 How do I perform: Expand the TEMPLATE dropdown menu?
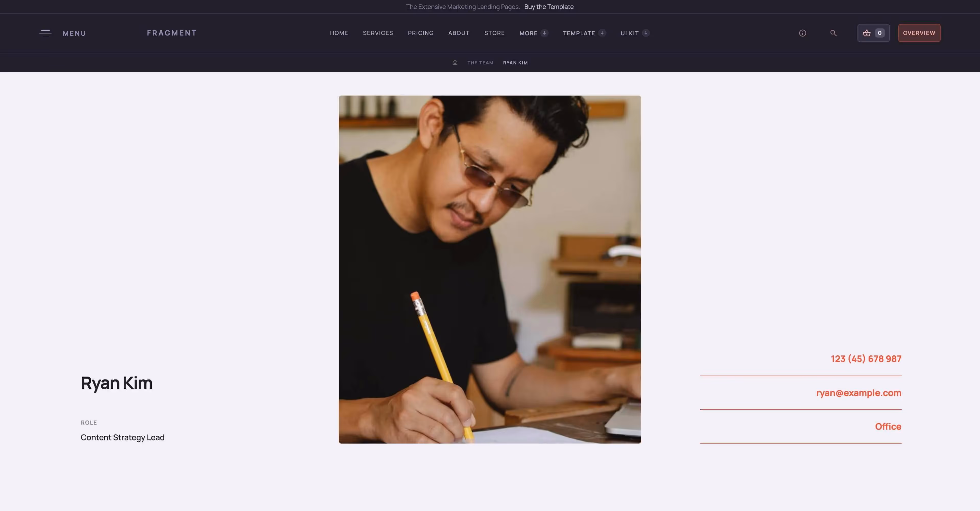click(584, 33)
